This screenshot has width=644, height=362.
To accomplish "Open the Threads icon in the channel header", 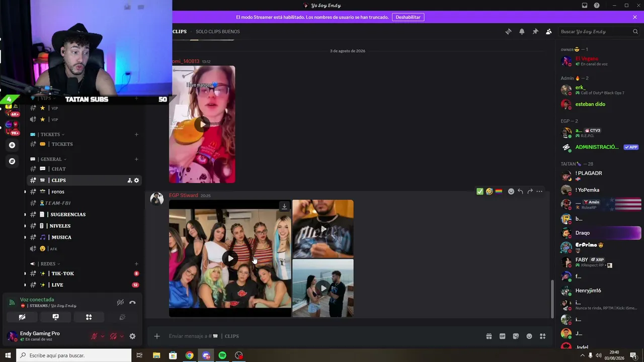I will (x=508, y=31).
